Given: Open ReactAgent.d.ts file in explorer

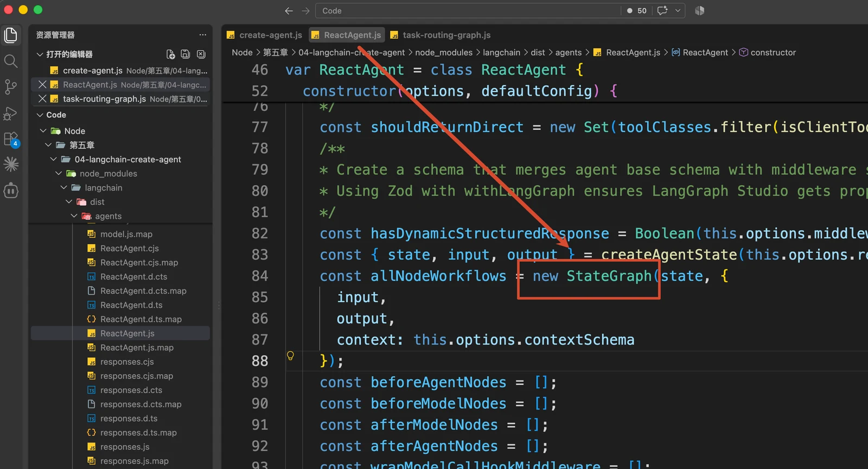Looking at the screenshot, I should (x=131, y=305).
